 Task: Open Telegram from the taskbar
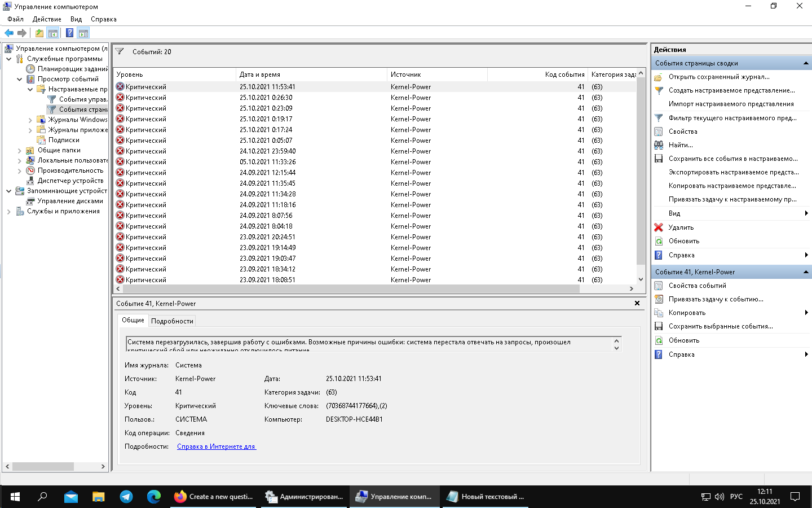coord(126,497)
